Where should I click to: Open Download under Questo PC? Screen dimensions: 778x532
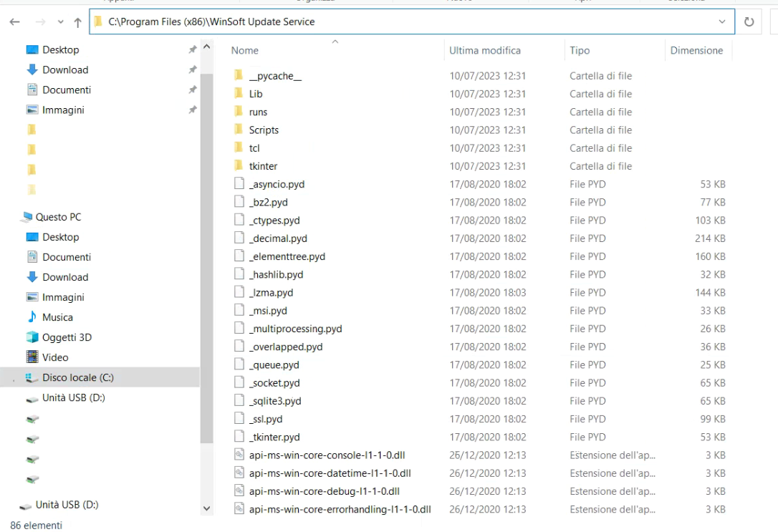click(65, 277)
